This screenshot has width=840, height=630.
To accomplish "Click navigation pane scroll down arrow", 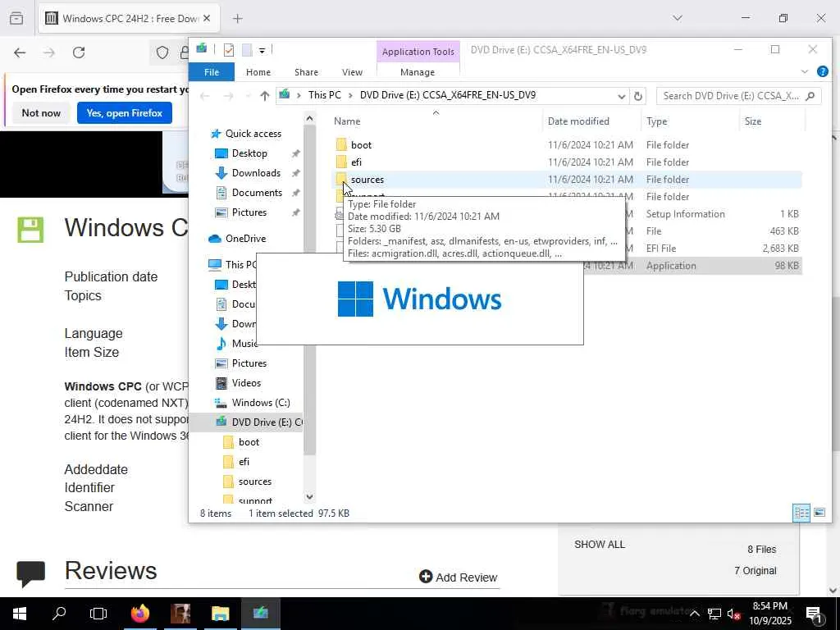I will point(309,496).
